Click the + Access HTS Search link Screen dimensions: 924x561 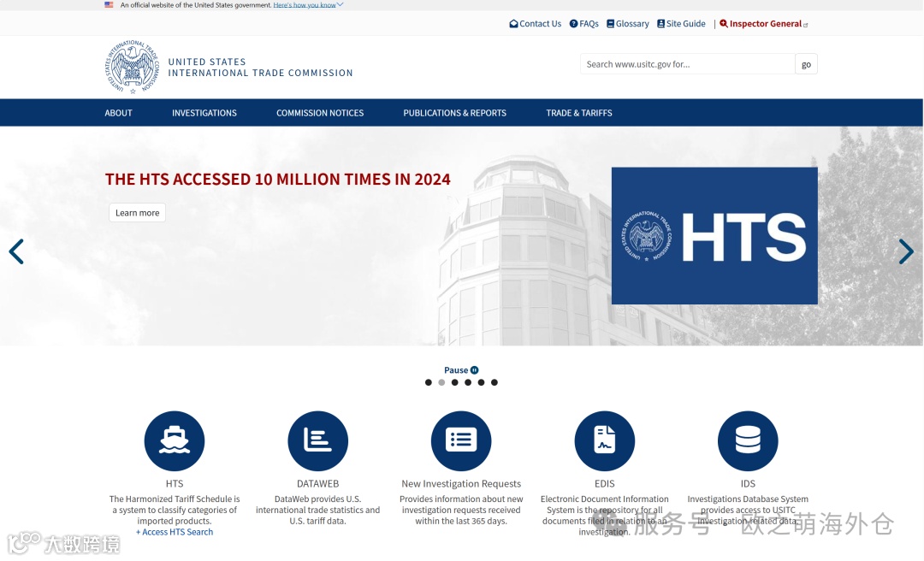coord(175,532)
